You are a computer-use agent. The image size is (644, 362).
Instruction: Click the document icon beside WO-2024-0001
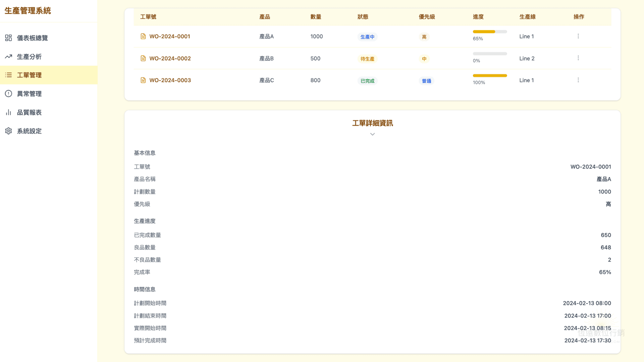(x=144, y=36)
